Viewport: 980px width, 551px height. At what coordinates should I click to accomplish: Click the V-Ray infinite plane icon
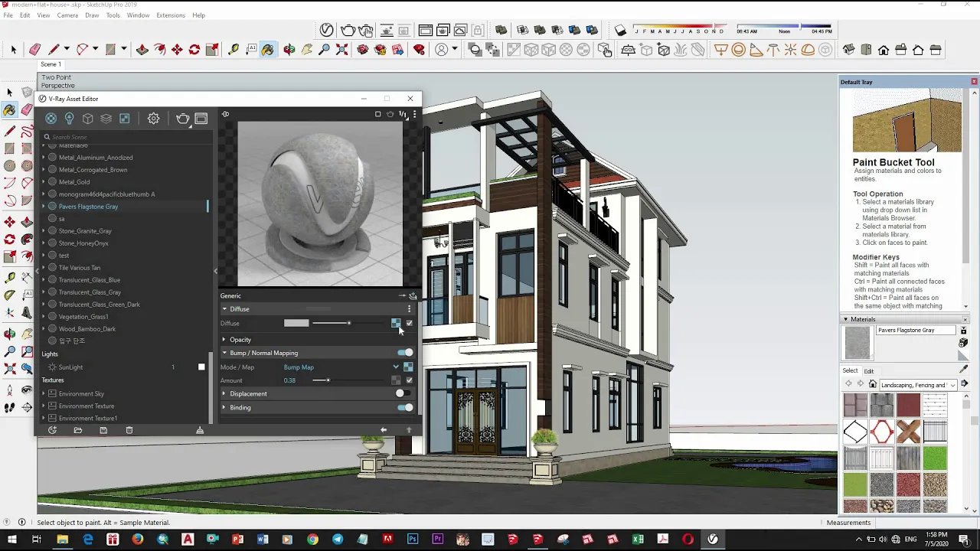[628, 50]
